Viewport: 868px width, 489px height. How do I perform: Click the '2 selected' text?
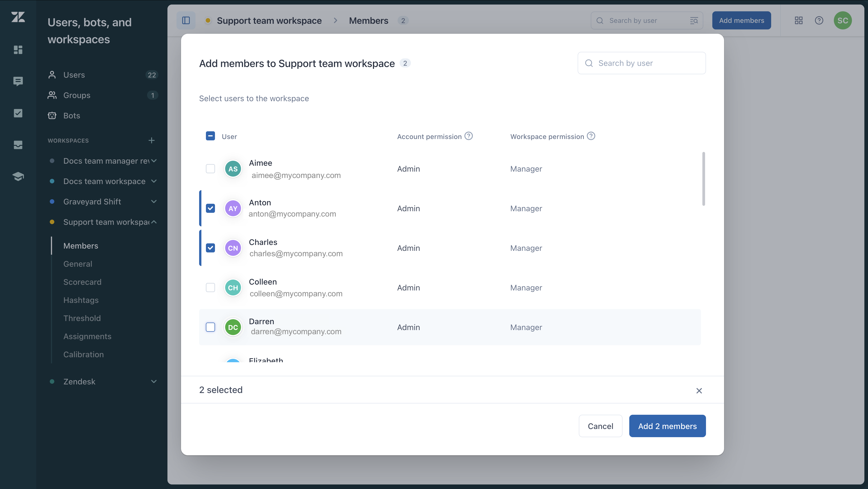221,390
